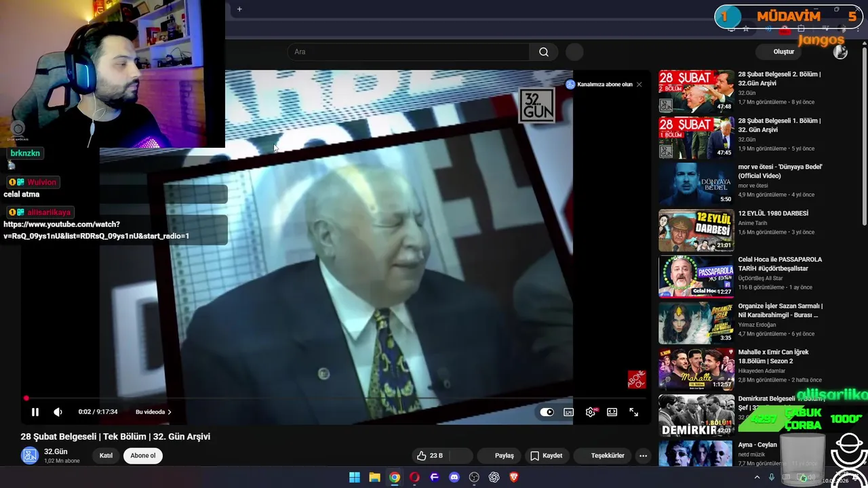Open the YouTube account avatar menu

click(840, 52)
